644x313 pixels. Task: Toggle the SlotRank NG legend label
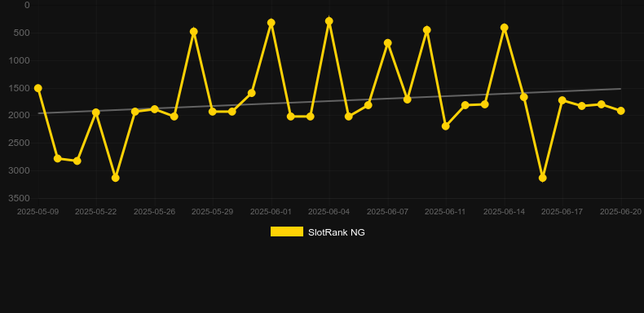click(x=337, y=232)
